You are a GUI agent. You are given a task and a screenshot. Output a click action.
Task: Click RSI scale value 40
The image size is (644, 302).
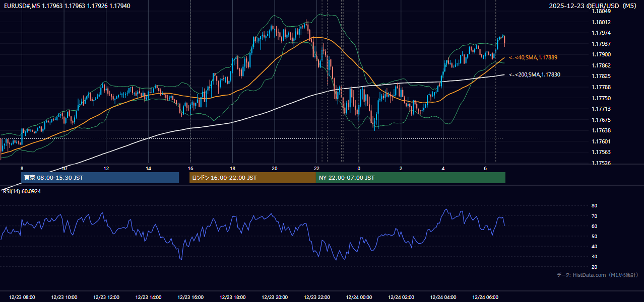(x=595, y=247)
